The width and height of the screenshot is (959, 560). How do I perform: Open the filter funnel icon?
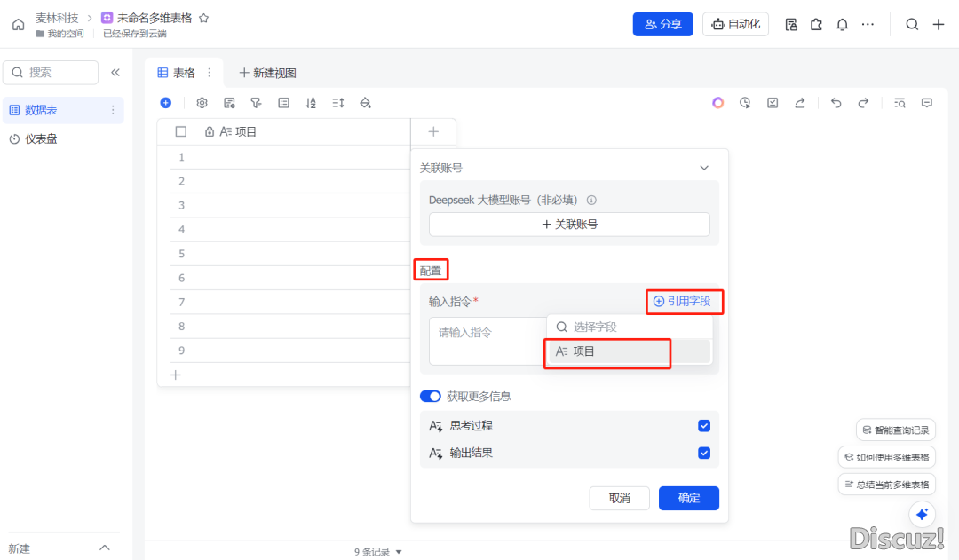257,103
